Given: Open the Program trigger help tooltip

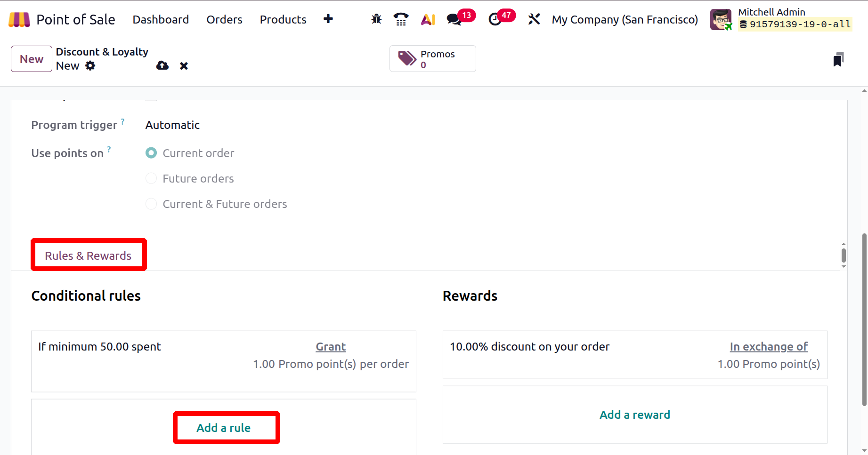Looking at the screenshot, I should click(x=123, y=121).
